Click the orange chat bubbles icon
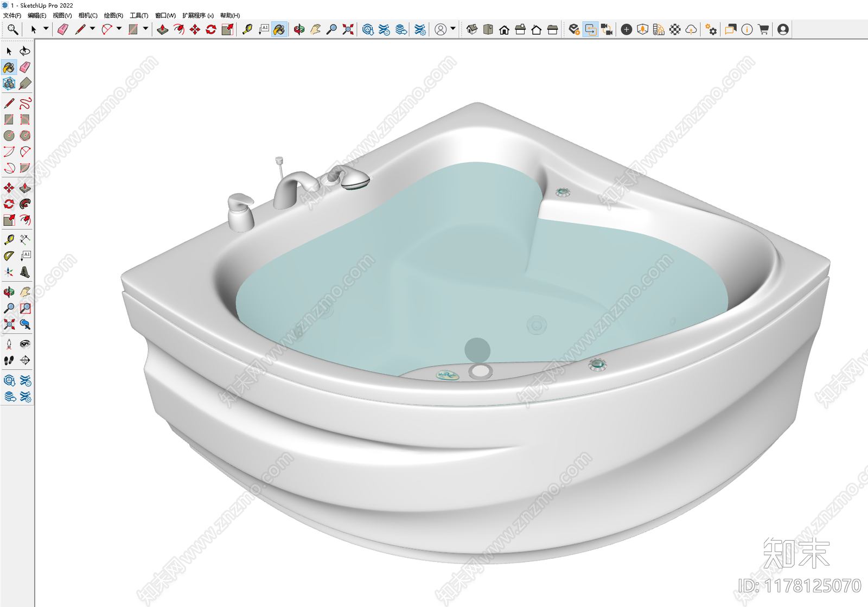 coord(731,29)
